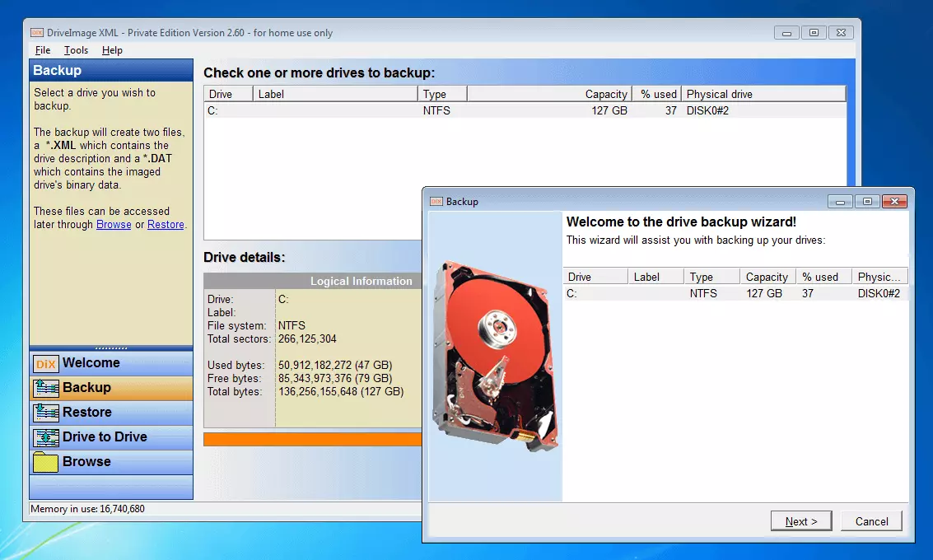Sort main list by Physical drive column
The width and height of the screenshot is (933, 560).
(763, 94)
